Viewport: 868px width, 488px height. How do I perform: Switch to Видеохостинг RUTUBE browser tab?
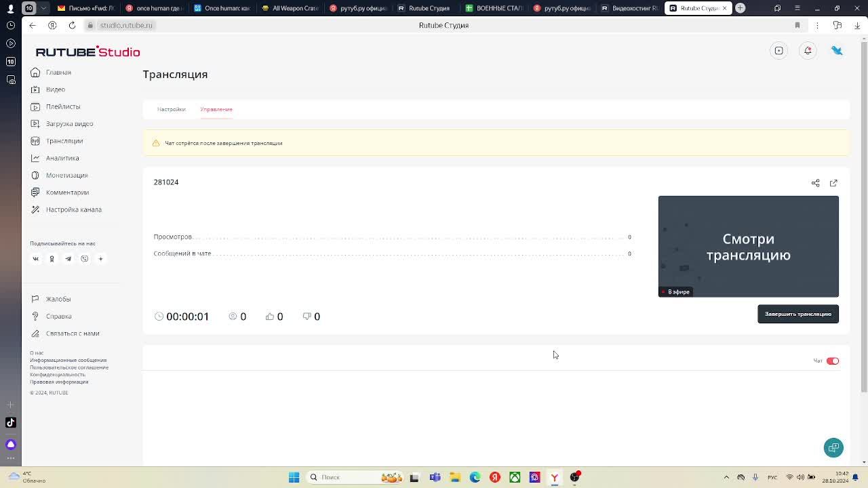pyautogui.click(x=629, y=8)
